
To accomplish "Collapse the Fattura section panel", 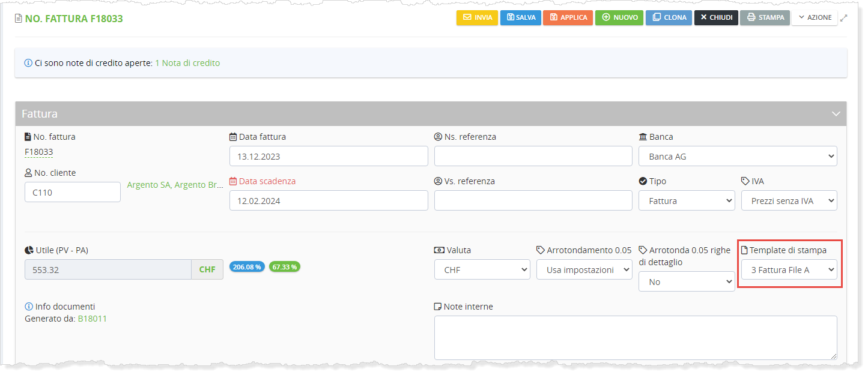I will click(x=835, y=113).
